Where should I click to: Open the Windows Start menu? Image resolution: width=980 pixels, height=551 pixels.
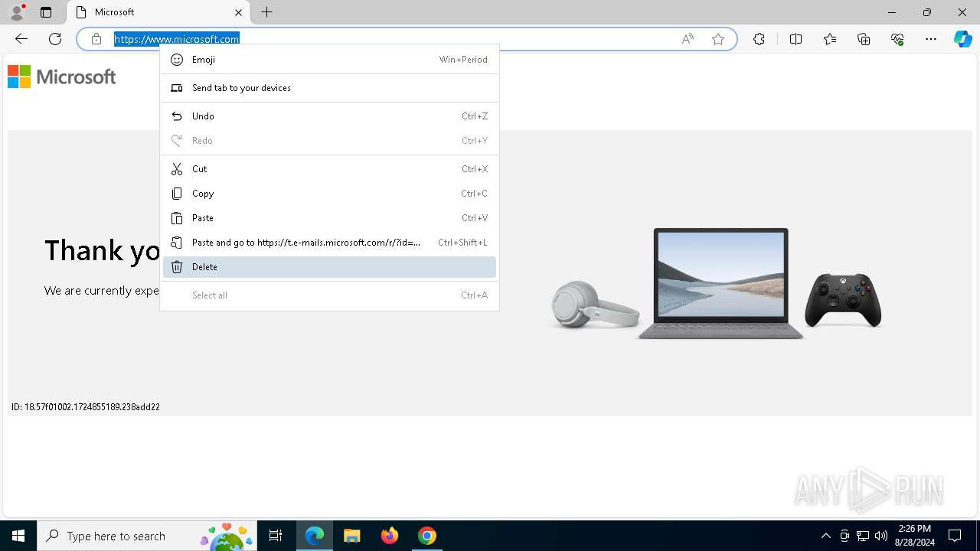[x=18, y=536]
